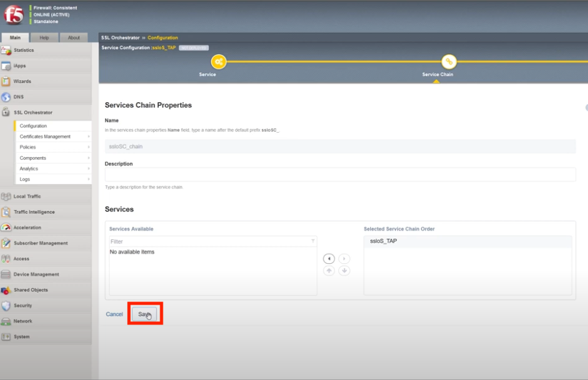This screenshot has width=588, height=380.
Task: Open the DNS globe icon
Action: pos(6,97)
